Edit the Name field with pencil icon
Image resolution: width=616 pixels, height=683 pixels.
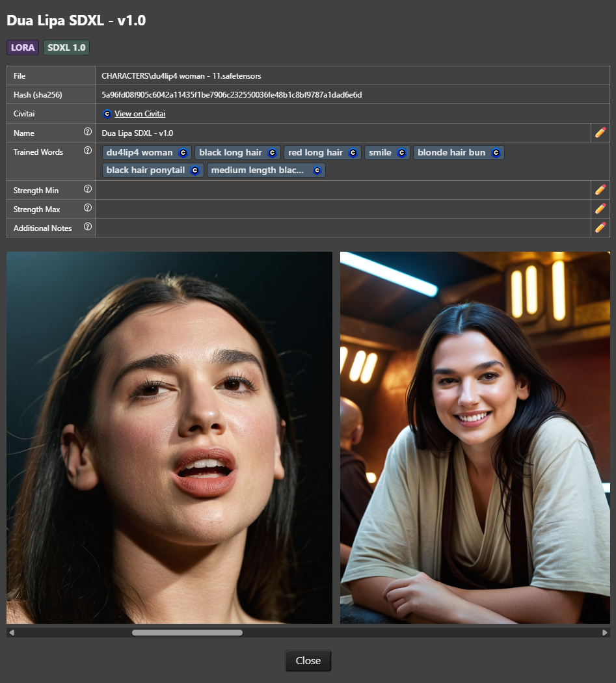tap(600, 133)
